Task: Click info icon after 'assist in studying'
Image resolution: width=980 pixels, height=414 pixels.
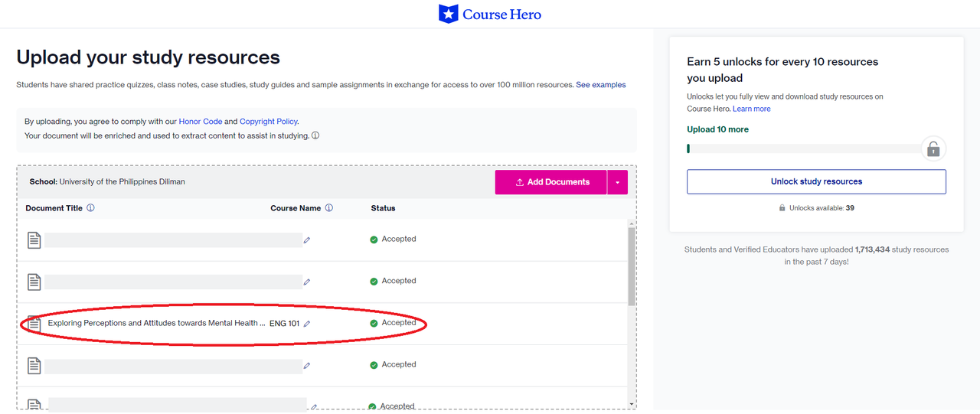Action: 315,135
